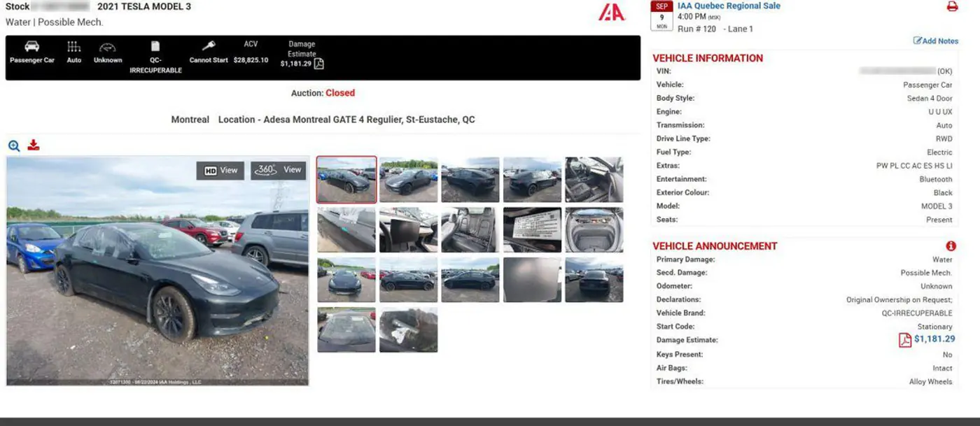Click the PW PL CC AC ES HS LI extras
This screenshot has height=426, width=980.
point(914,166)
